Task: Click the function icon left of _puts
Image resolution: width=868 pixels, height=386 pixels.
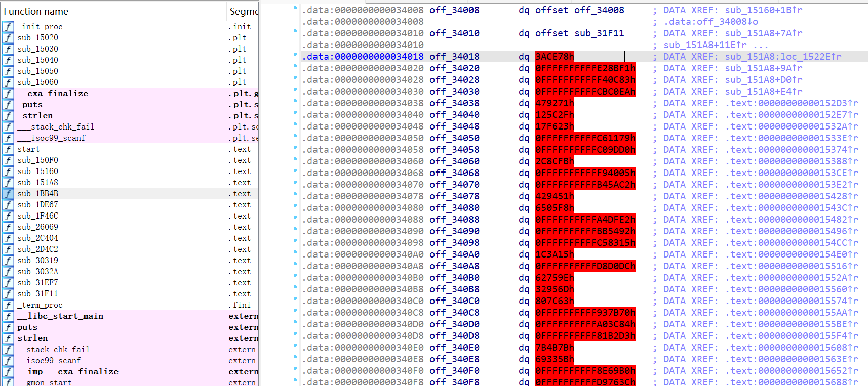Action: (x=8, y=105)
